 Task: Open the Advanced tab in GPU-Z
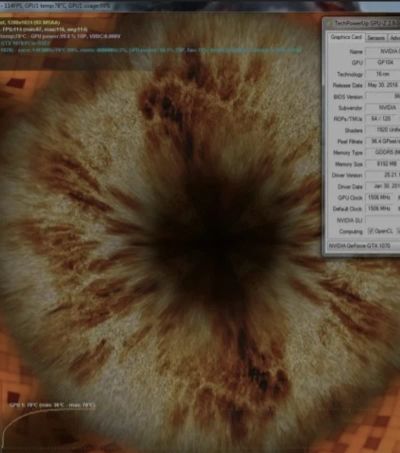click(x=394, y=38)
